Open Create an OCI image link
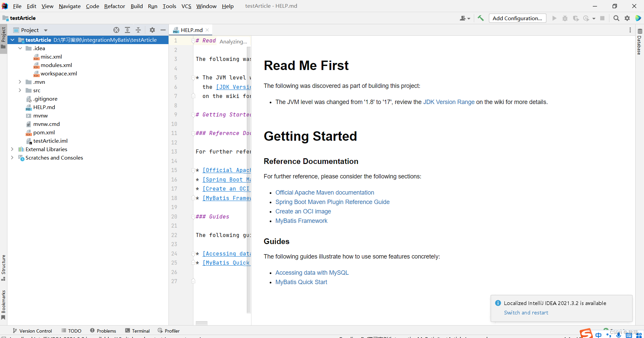This screenshot has width=644, height=338. [x=303, y=211]
